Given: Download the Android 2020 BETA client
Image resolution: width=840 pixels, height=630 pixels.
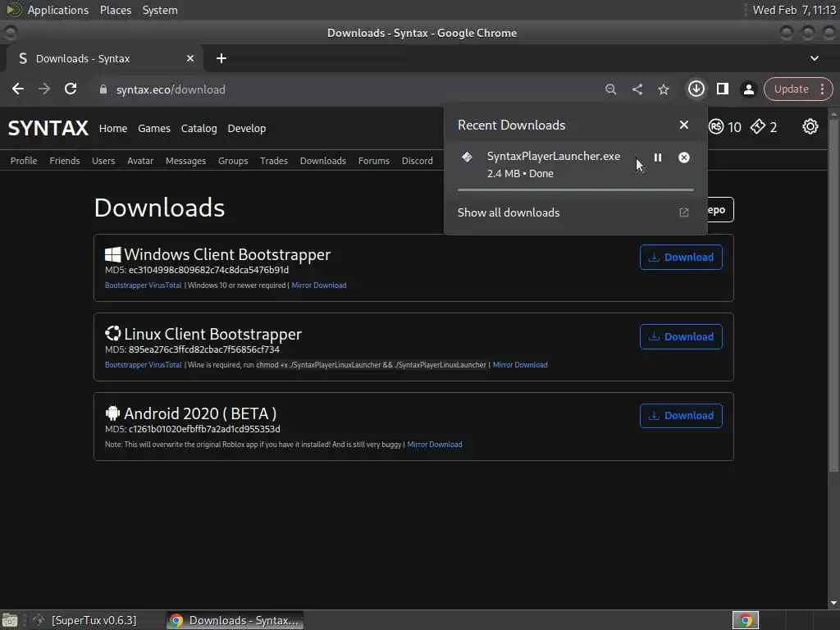Looking at the screenshot, I should [x=681, y=416].
